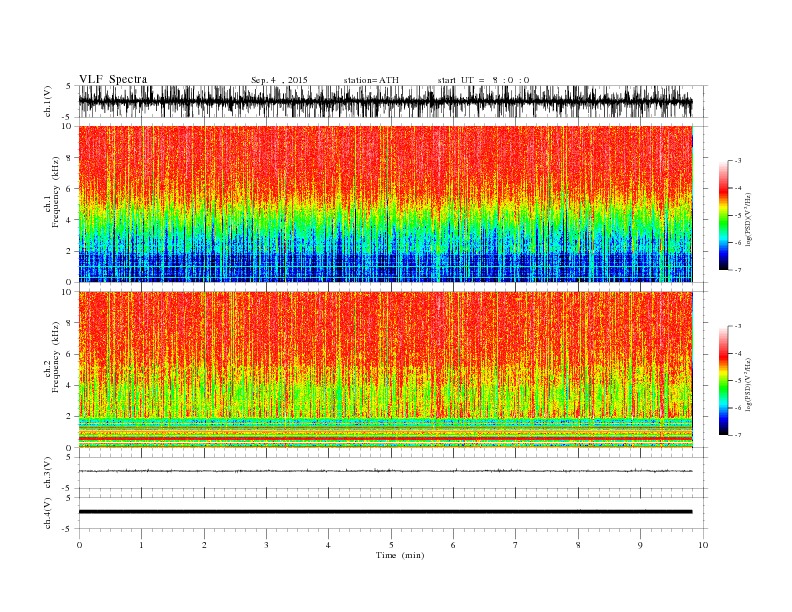This screenshot has height=612, width=792.
Task: Click the 'Sep. 4 , 2015' date label
Action: pyautogui.click(x=279, y=80)
